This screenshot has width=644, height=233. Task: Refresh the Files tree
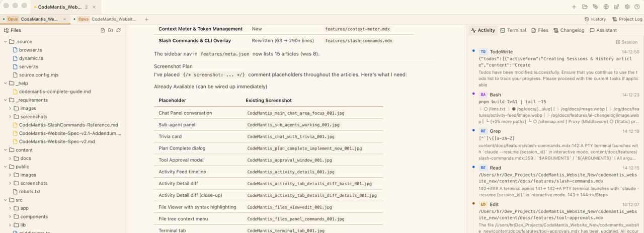(119, 30)
